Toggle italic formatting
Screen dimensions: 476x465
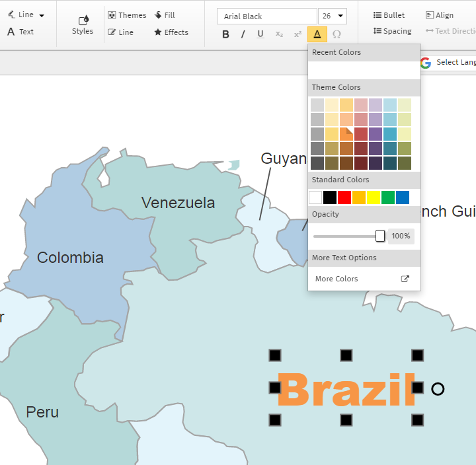pos(243,34)
